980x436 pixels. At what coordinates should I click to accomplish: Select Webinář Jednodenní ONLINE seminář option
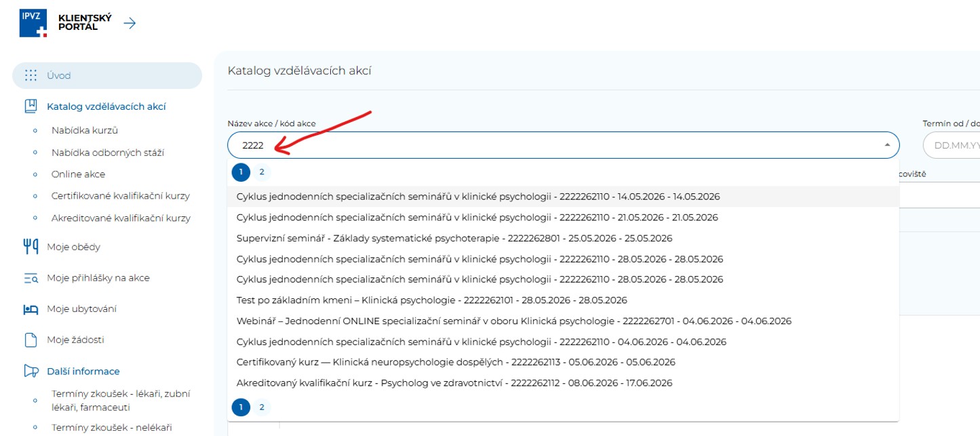point(563,321)
